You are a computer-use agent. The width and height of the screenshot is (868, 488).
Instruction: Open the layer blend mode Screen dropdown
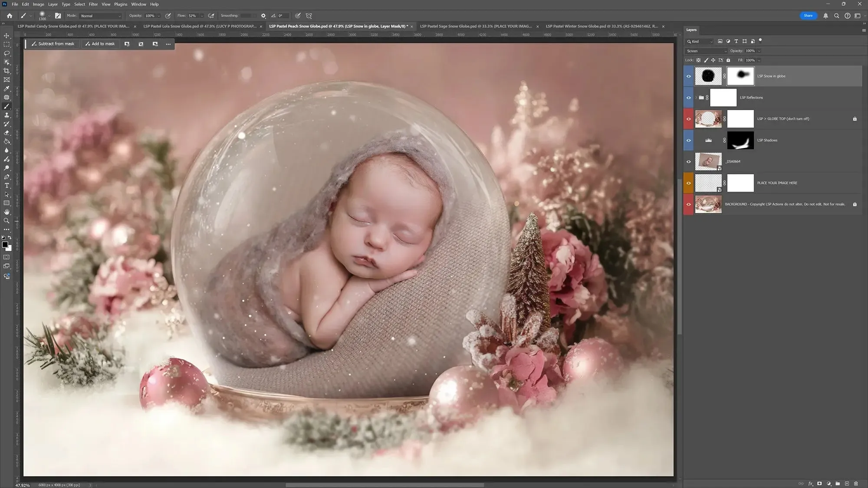click(x=706, y=51)
